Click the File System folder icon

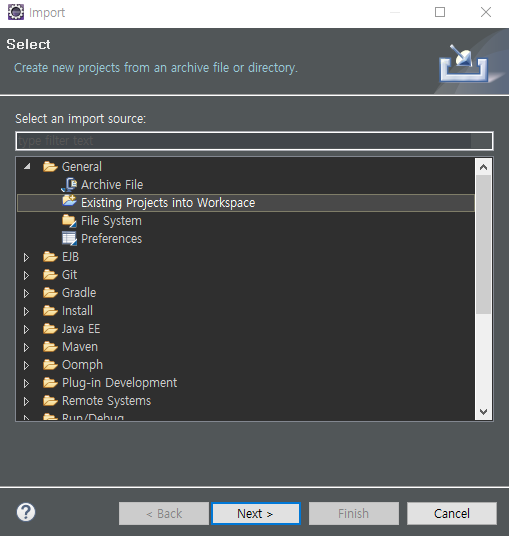(69, 221)
